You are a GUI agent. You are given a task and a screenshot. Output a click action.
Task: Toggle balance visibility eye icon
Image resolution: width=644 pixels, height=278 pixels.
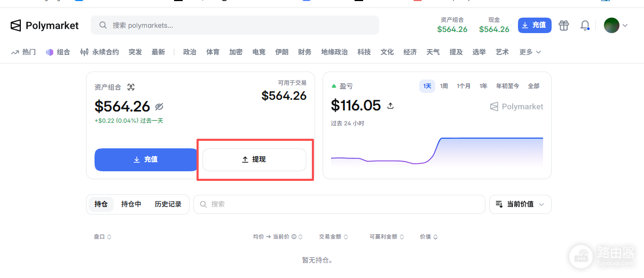pyautogui.click(x=159, y=106)
